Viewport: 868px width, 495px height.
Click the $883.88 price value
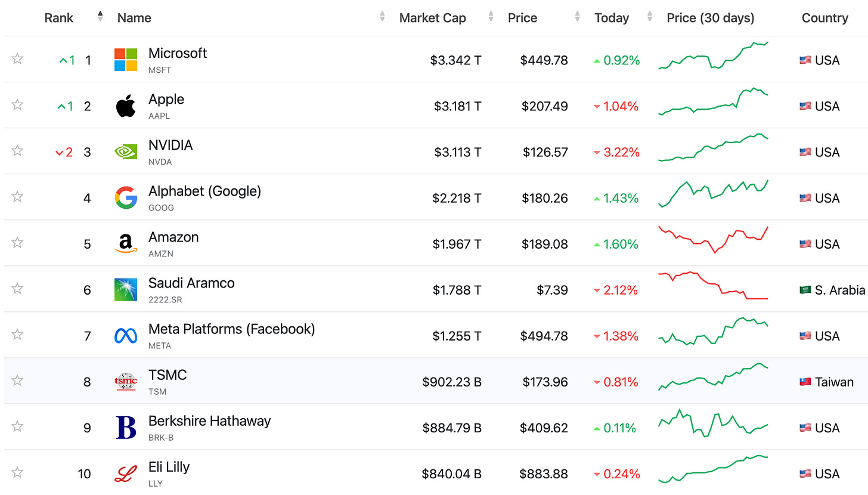click(544, 474)
